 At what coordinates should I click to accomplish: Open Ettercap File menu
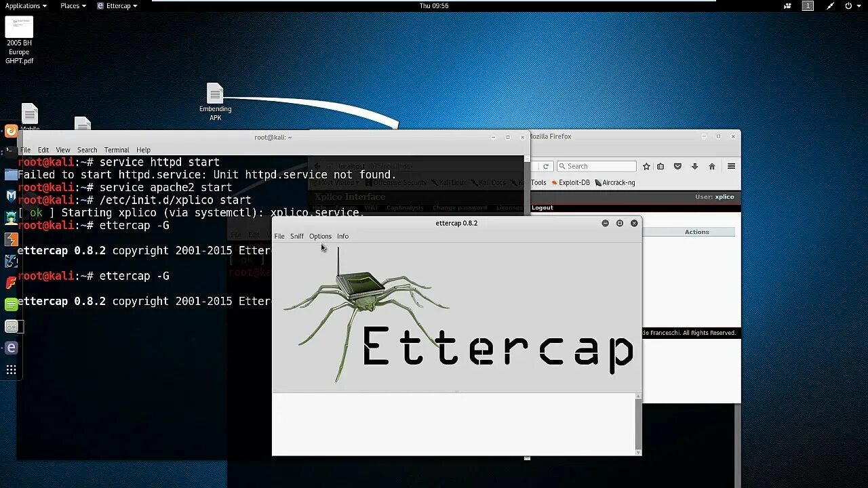click(x=279, y=236)
